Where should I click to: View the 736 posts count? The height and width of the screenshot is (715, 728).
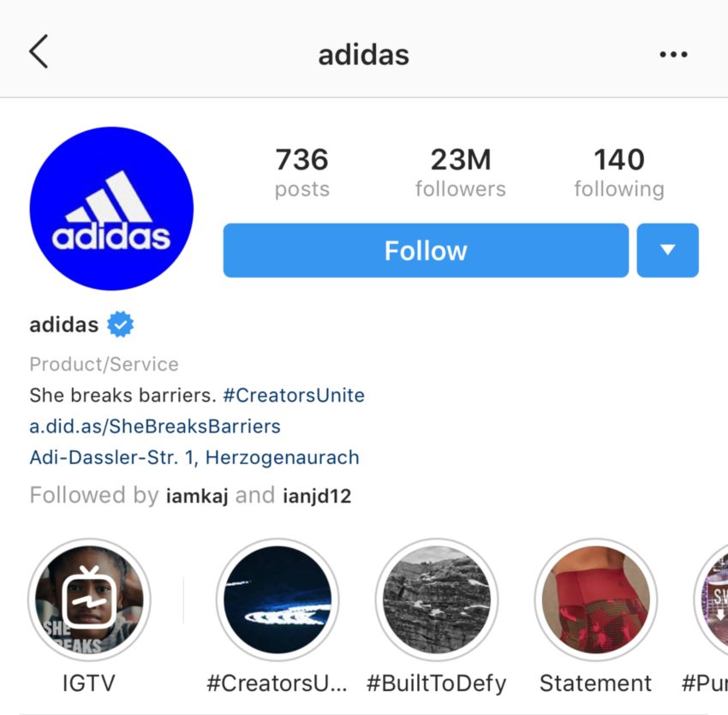tap(301, 172)
